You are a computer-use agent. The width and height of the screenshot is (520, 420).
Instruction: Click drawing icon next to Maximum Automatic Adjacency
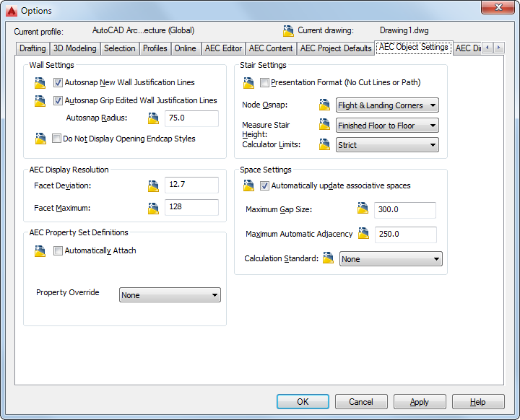point(363,233)
